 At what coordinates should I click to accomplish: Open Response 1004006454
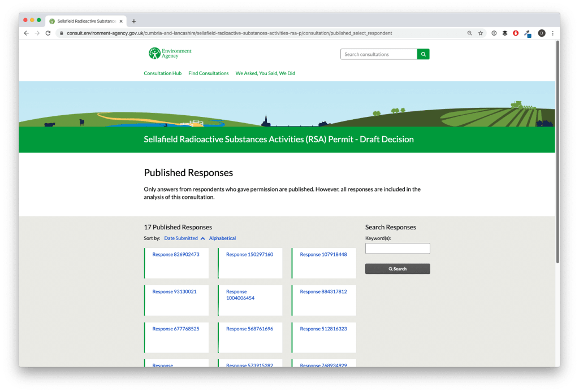pyautogui.click(x=240, y=295)
